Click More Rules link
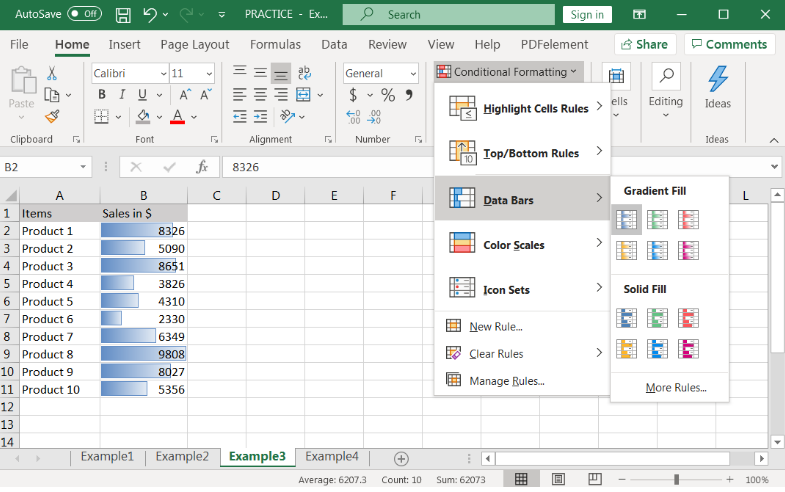The image size is (785, 492). coord(676,388)
